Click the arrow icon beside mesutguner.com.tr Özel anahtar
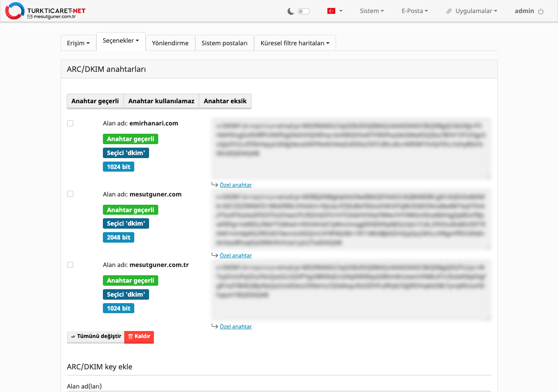Image resolution: width=558 pixels, height=392 pixels. 214,326
